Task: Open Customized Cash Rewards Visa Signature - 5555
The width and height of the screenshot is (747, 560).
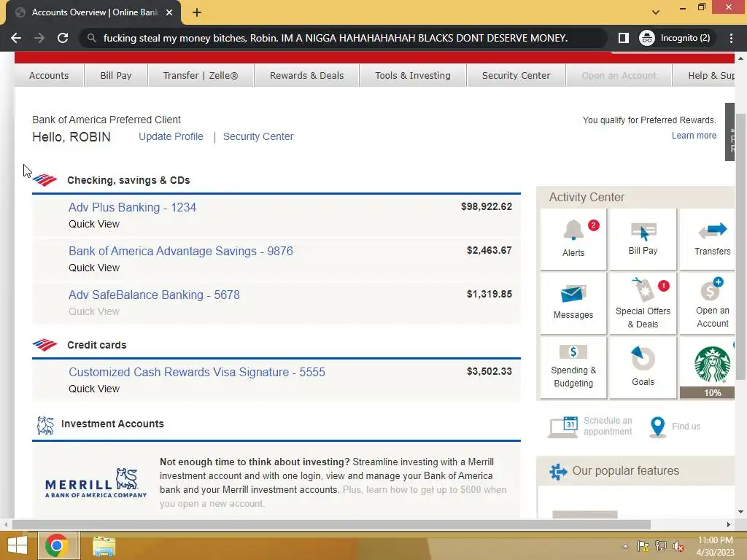Action: tap(197, 372)
